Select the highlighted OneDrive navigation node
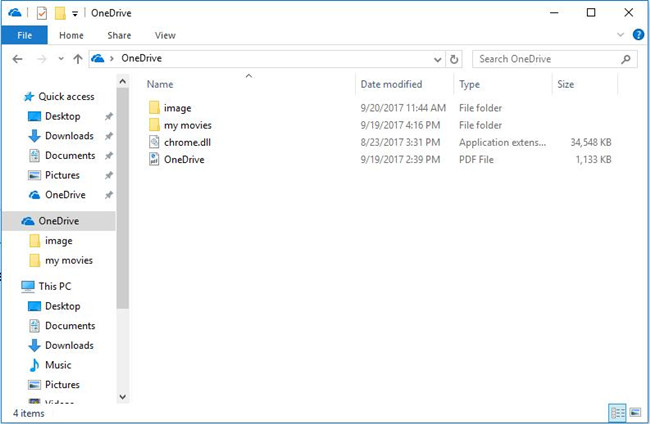Screen dimensions: 650x424 pos(59,221)
